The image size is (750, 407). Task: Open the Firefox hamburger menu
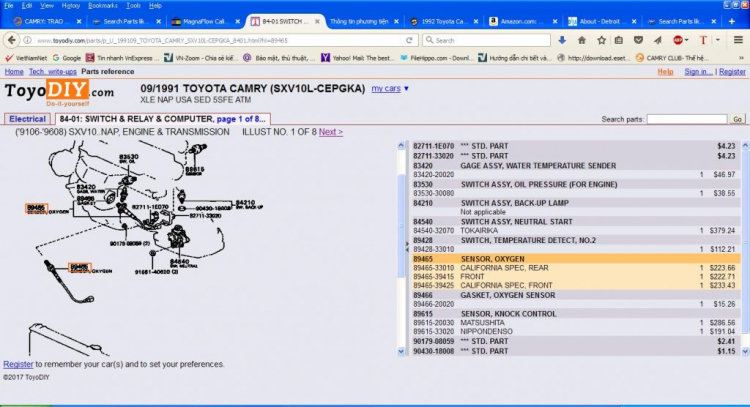click(738, 40)
